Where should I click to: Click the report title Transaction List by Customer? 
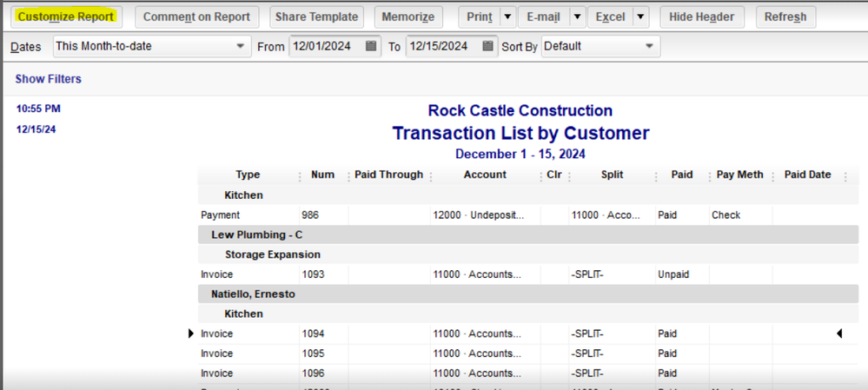point(520,133)
